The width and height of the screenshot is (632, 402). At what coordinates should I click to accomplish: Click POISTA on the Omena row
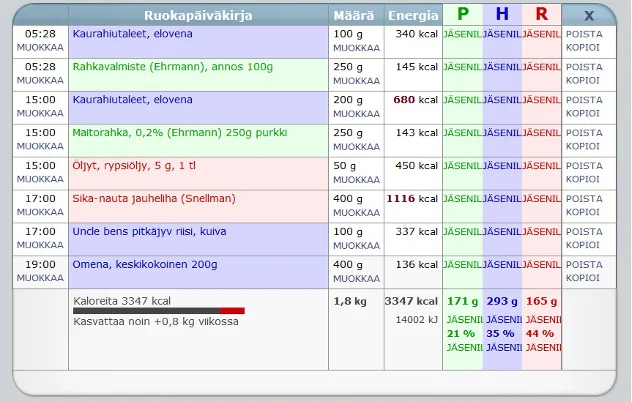584,264
